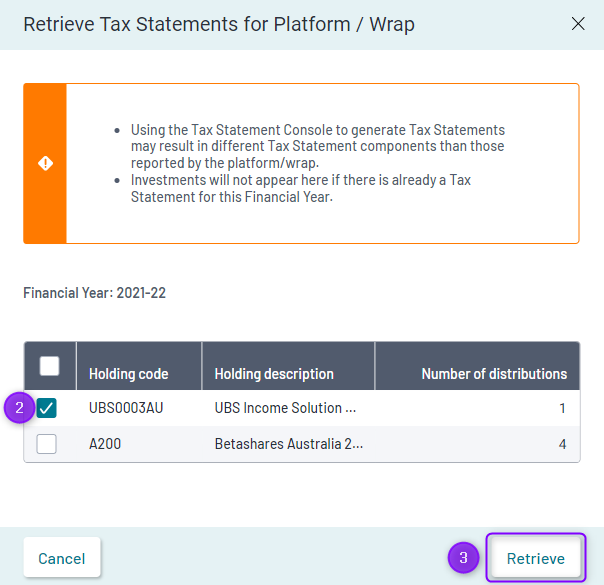Select the UBS0003AU holding code cell

[x=126, y=408]
